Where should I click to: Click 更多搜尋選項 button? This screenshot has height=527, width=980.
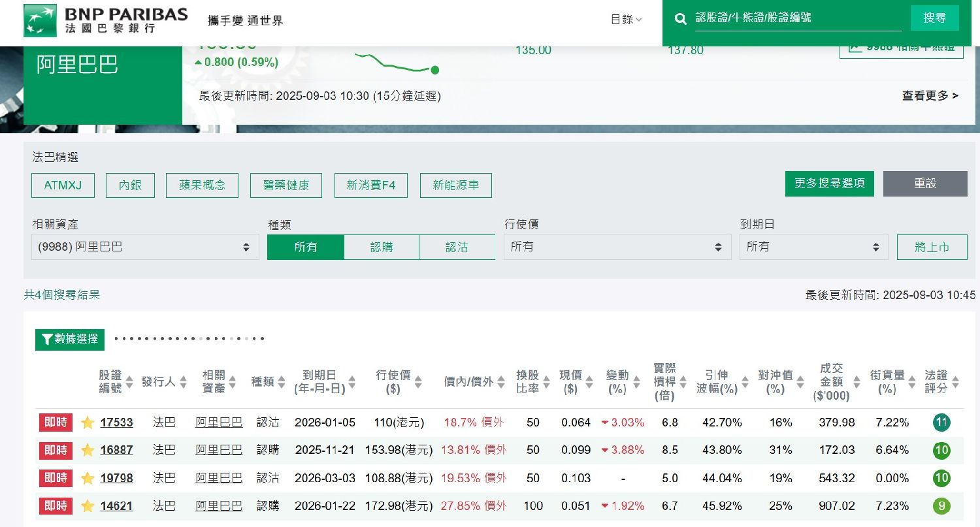(830, 184)
